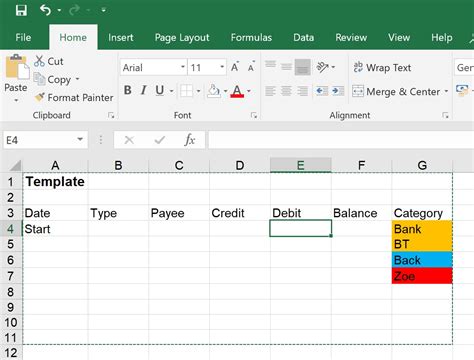Image resolution: width=474 pixels, height=360 pixels.
Task: Open the Help tab
Action: tap(442, 37)
